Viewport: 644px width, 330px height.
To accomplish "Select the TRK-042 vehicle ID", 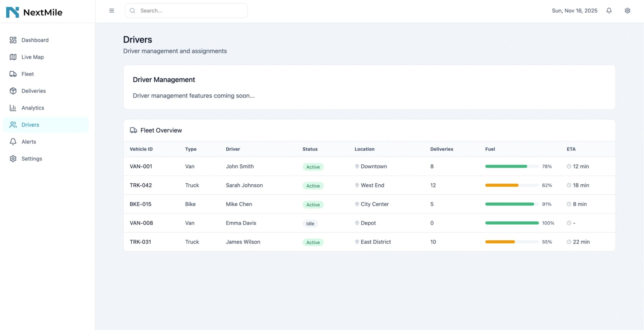I will [x=141, y=185].
